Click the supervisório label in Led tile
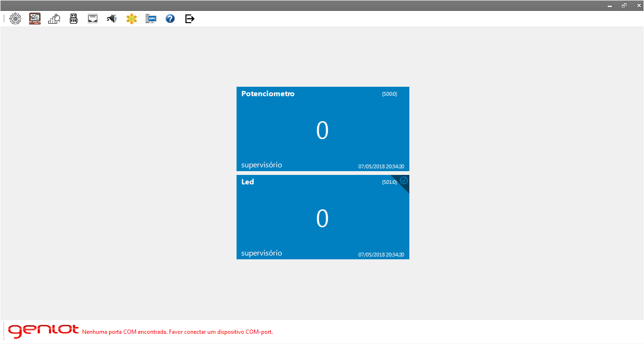Image resolution: width=644 pixels, height=347 pixels. coord(262,253)
